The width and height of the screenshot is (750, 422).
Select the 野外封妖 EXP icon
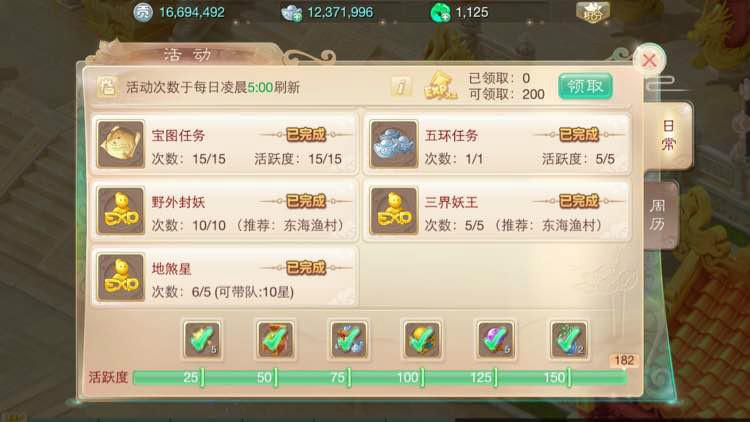(121, 211)
